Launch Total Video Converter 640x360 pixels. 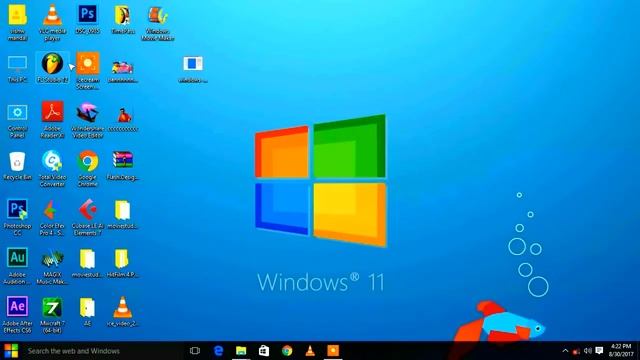pyautogui.click(x=52, y=168)
